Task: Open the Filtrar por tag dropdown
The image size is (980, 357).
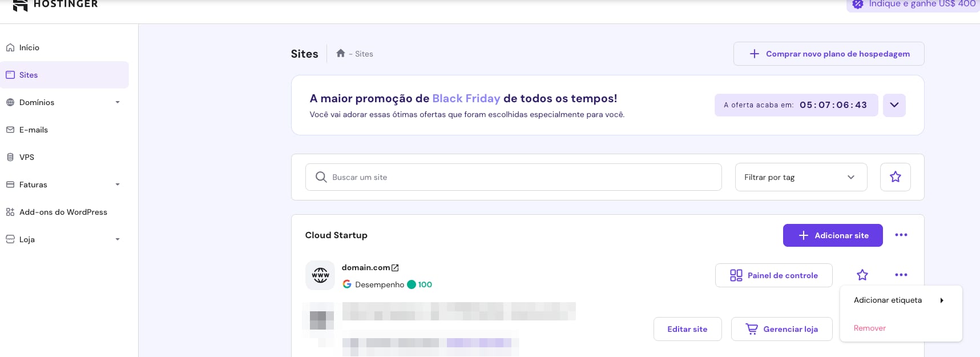Action: coord(800,177)
